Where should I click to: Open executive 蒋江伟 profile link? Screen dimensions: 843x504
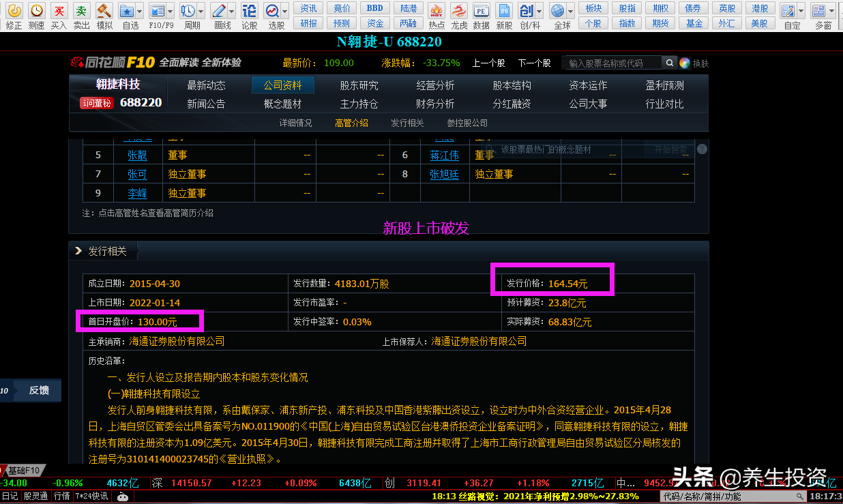[x=444, y=155]
